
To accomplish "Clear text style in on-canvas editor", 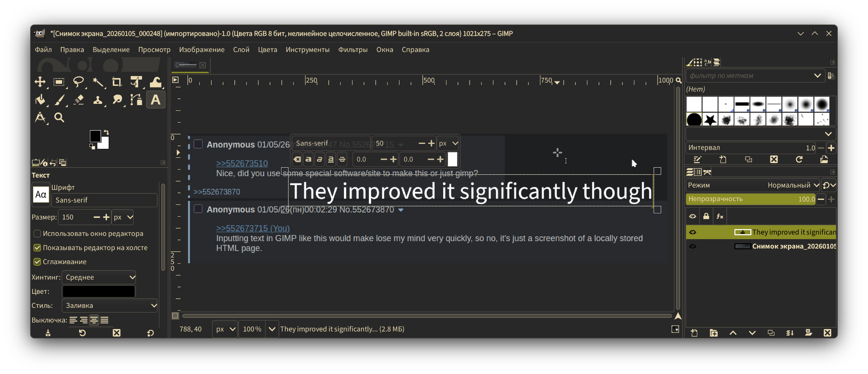I will point(297,159).
